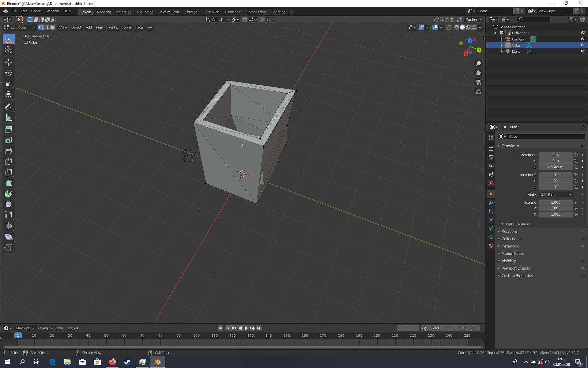Image resolution: width=588 pixels, height=368 pixels.
Task: Activate the Transform tool
Action: pos(9,94)
